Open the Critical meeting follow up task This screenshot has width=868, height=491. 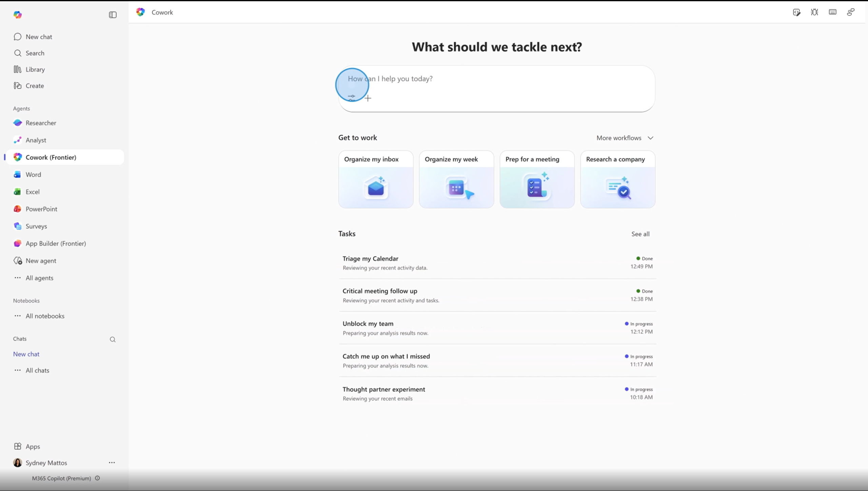point(497,295)
